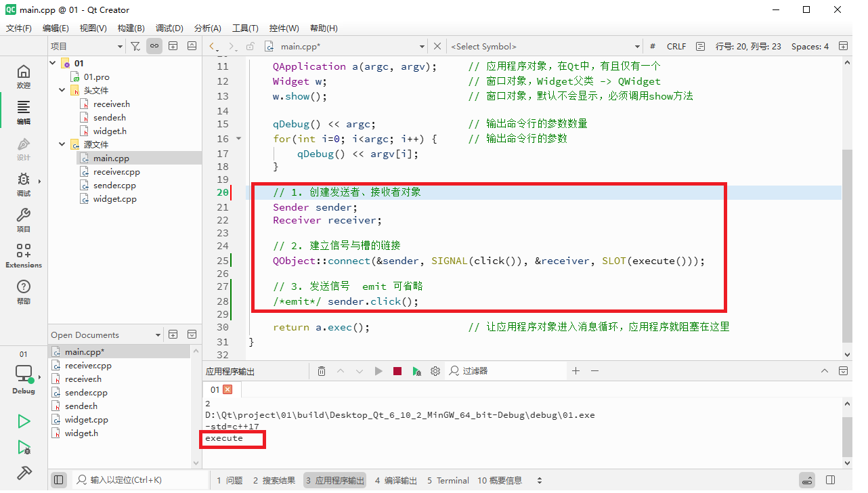
Task: Toggle synchronize with editor link icon
Action: click(154, 46)
